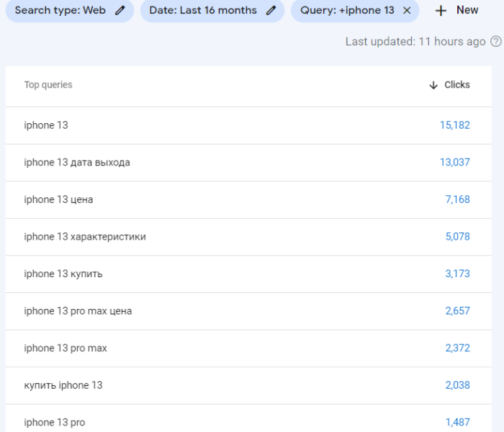The image size is (504, 432).
Task: Edit the Search type filter pencil icon
Action: point(120,10)
